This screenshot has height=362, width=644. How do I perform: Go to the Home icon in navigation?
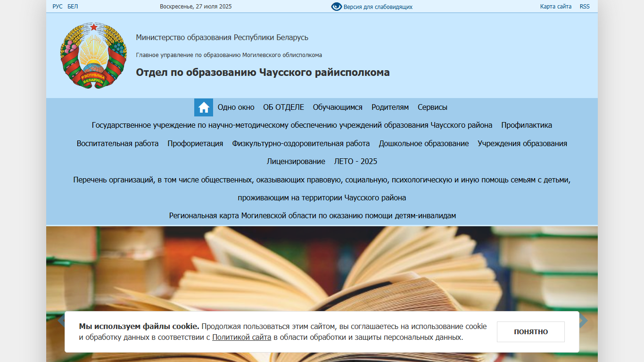204,107
